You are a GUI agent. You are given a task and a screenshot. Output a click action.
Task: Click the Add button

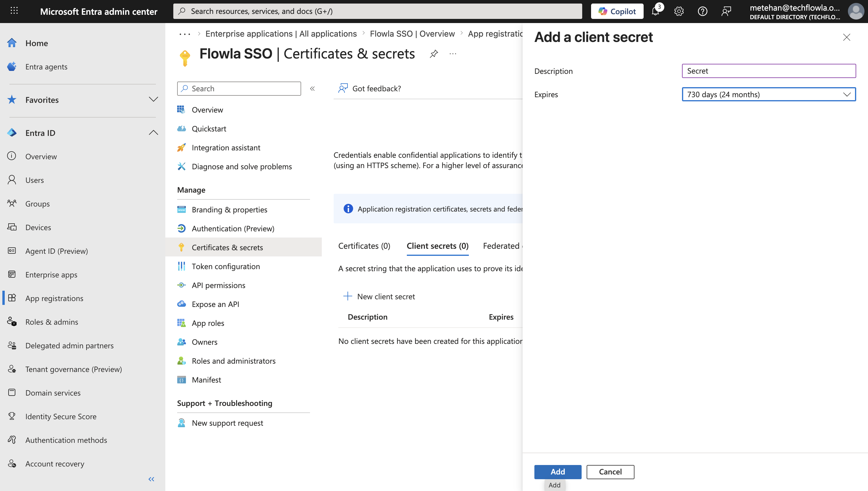558,472
